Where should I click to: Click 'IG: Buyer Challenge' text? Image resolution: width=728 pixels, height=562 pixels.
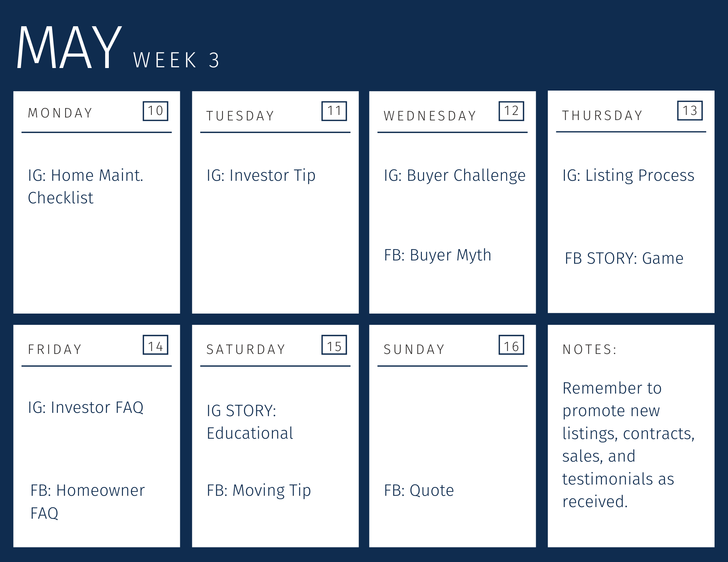455,176
